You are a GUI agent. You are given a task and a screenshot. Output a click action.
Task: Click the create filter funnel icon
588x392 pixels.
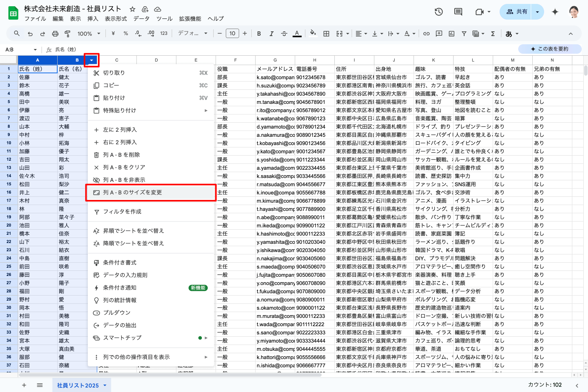[464, 34]
